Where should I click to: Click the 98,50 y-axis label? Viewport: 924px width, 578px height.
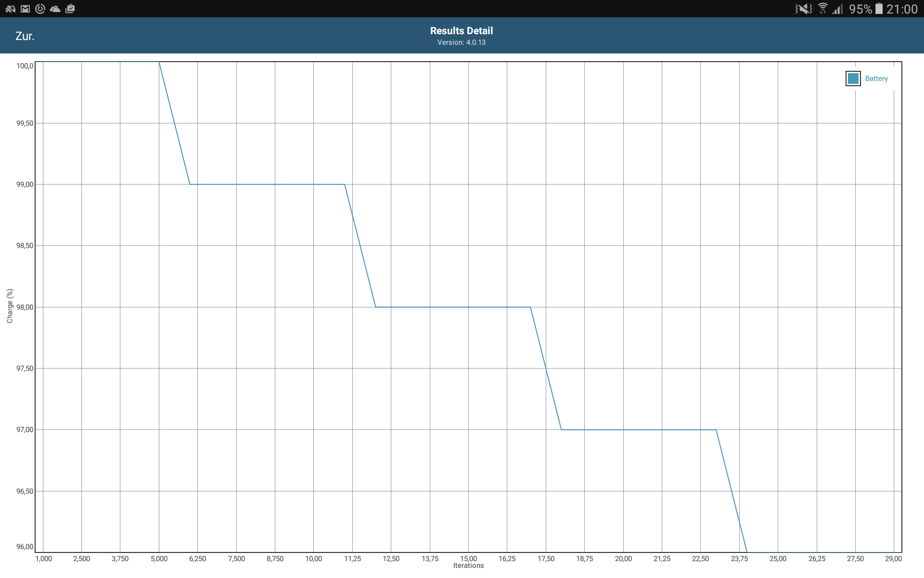pos(25,246)
